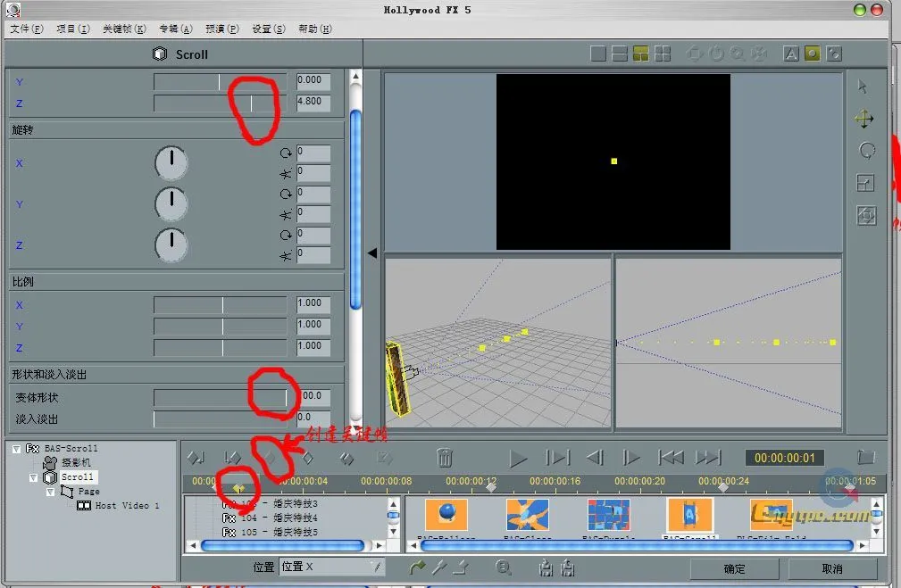Toggle the two-sphere view mode button

(x=833, y=54)
